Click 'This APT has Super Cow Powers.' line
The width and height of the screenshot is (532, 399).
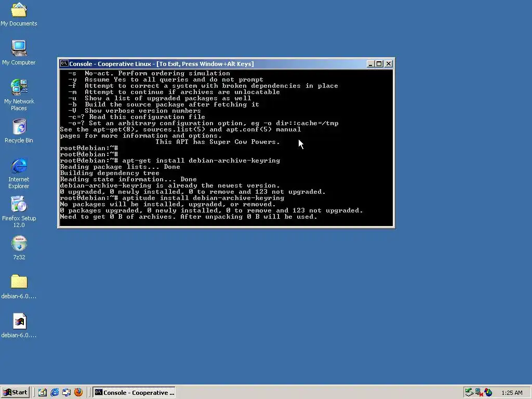(218, 142)
